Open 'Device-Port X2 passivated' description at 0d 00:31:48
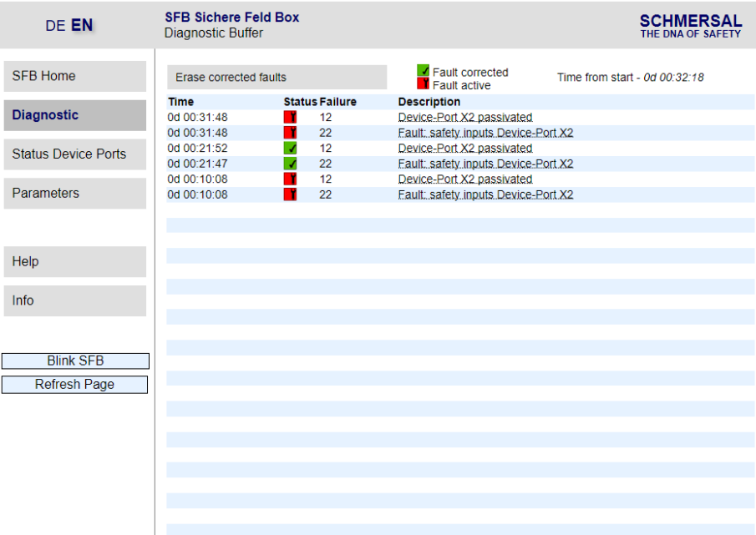Viewport: 756px width, 535px height. click(465, 117)
